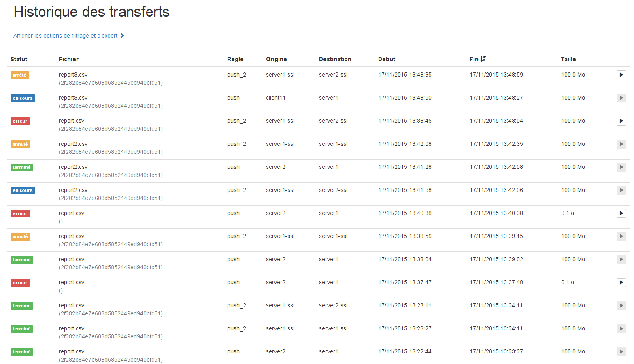Click play button for transfer started 13:23:27
Viewport: 634px width, 364px height.
click(621, 329)
